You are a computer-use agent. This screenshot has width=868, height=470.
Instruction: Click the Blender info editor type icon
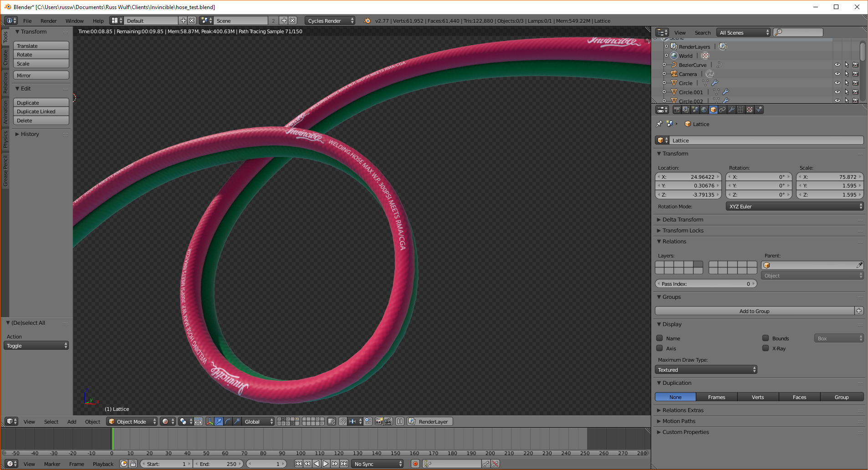click(x=12, y=20)
